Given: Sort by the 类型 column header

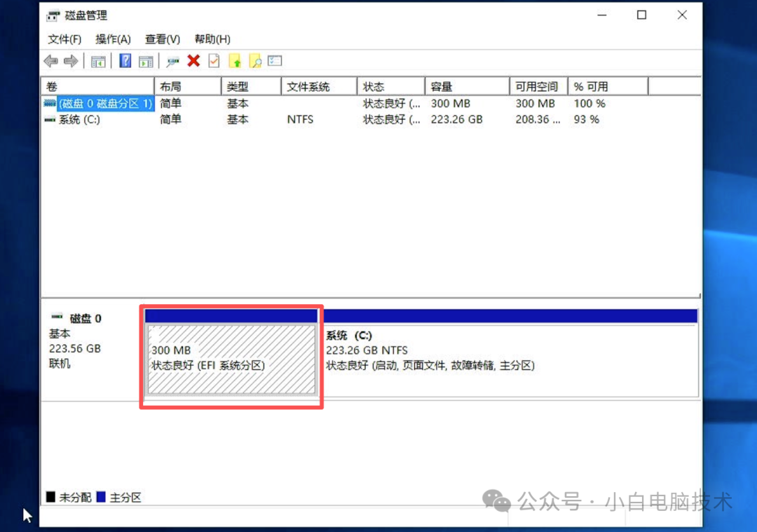Looking at the screenshot, I should point(251,86).
